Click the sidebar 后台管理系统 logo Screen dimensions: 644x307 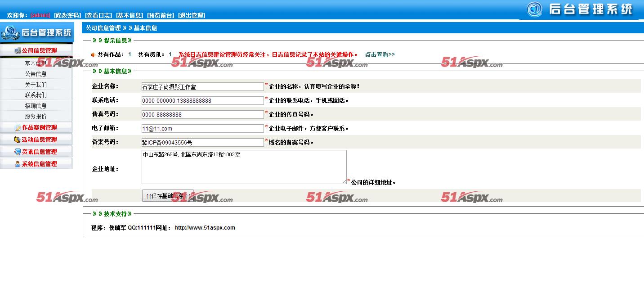(36, 32)
